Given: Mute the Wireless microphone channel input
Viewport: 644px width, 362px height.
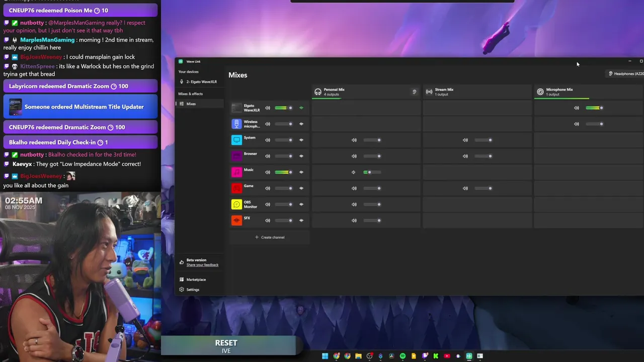Looking at the screenshot, I should [268, 124].
